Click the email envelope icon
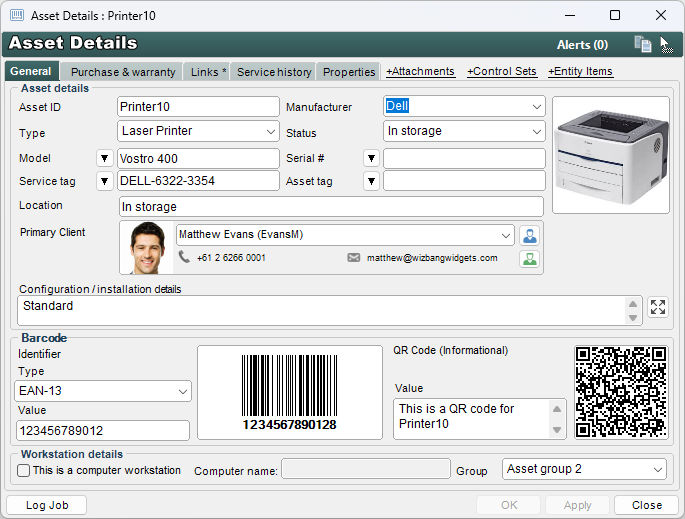This screenshot has height=519, width=685. click(x=353, y=257)
